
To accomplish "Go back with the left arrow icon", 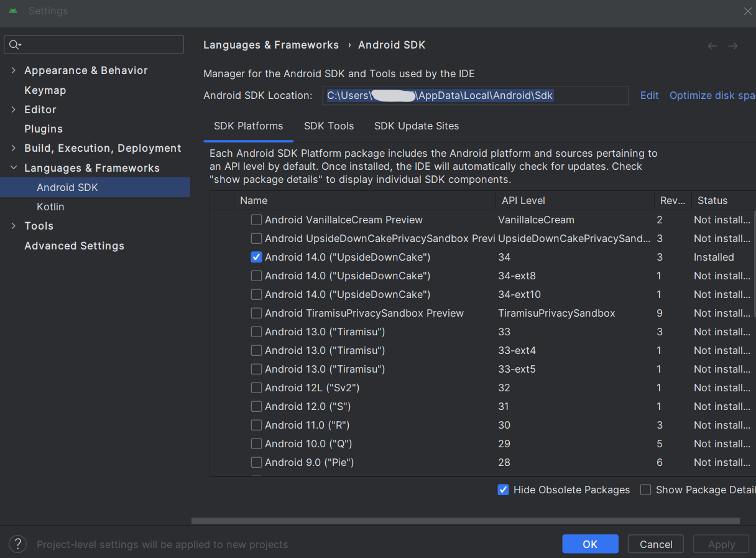I will pyautogui.click(x=712, y=45).
